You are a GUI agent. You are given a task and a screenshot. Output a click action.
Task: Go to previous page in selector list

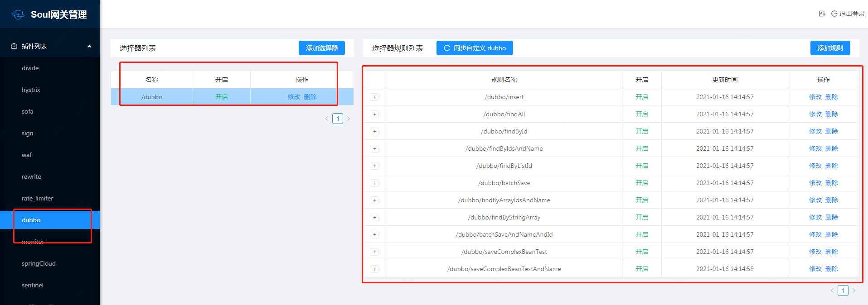(x=327, y=119)
